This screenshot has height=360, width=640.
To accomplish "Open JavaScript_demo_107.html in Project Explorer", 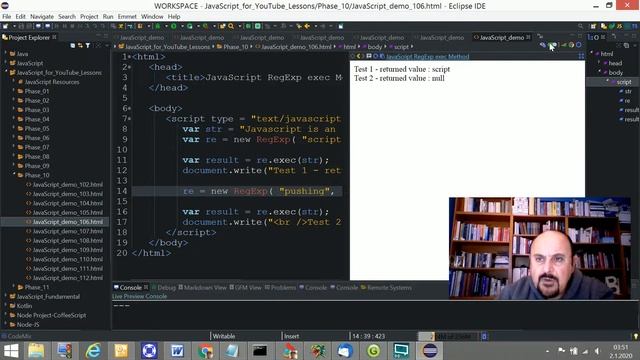I will (67, 231).
